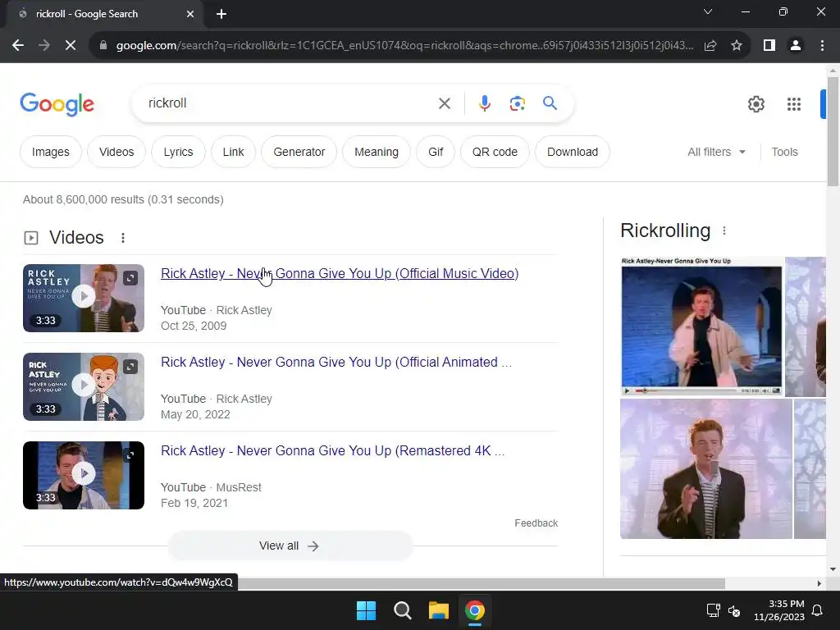
Task: Open Official Animated video result link
Action: coord(336,362)
